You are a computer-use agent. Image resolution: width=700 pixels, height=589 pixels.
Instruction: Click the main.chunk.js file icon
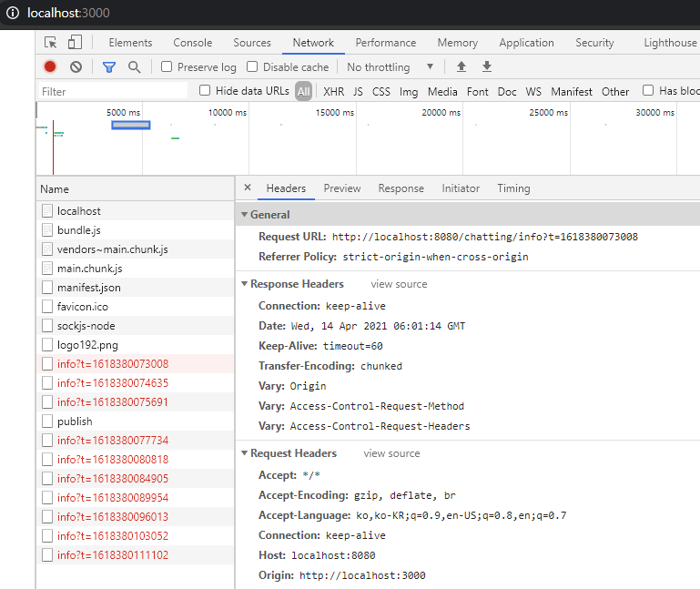point(46,269)
